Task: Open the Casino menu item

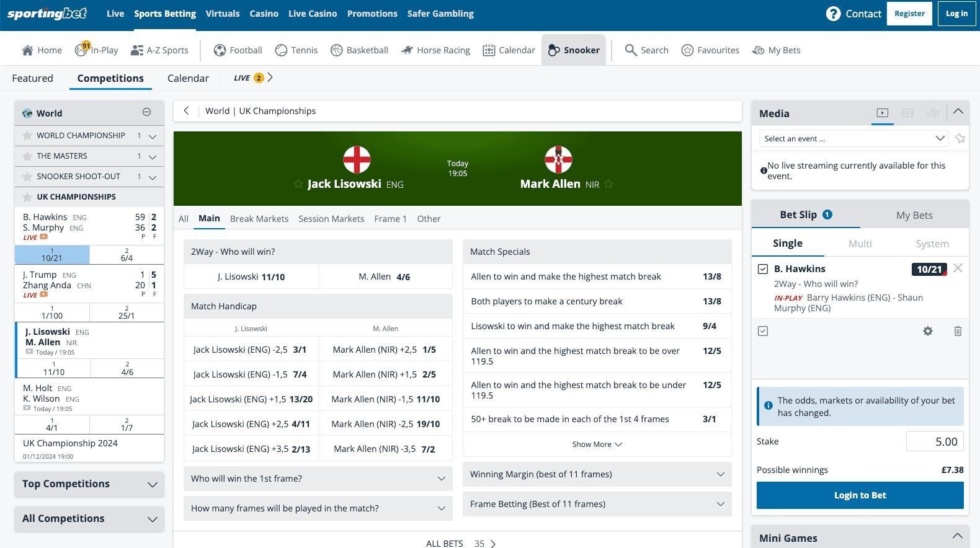Action: point(264,14)
